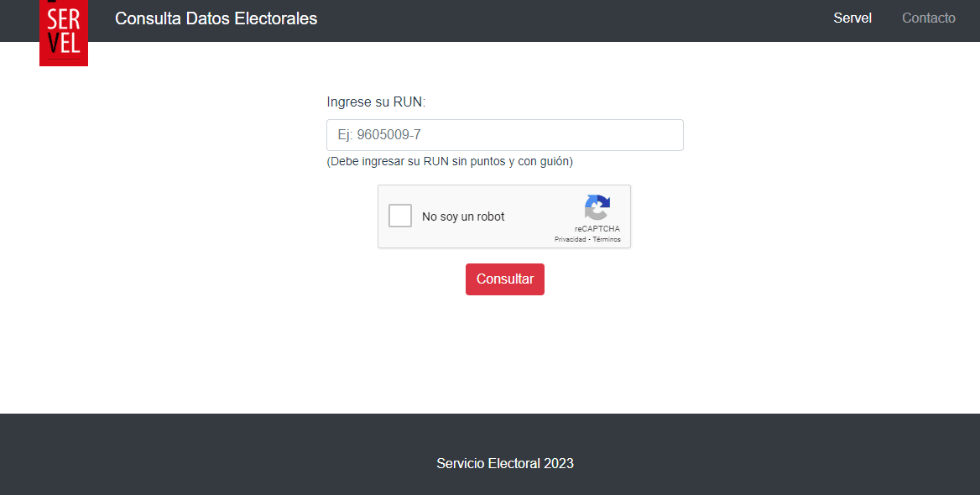
Task: Click the "No soy un robot" label text
Action: pos(463,216)
